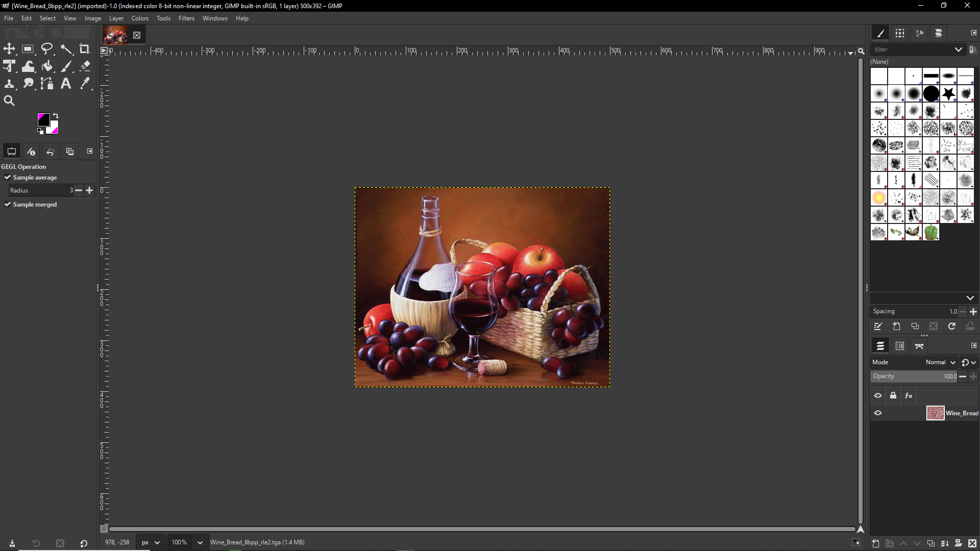This screenshot has width=980, height=551.
Task: Switch to the Channels tab
Action: coord(900,346)
